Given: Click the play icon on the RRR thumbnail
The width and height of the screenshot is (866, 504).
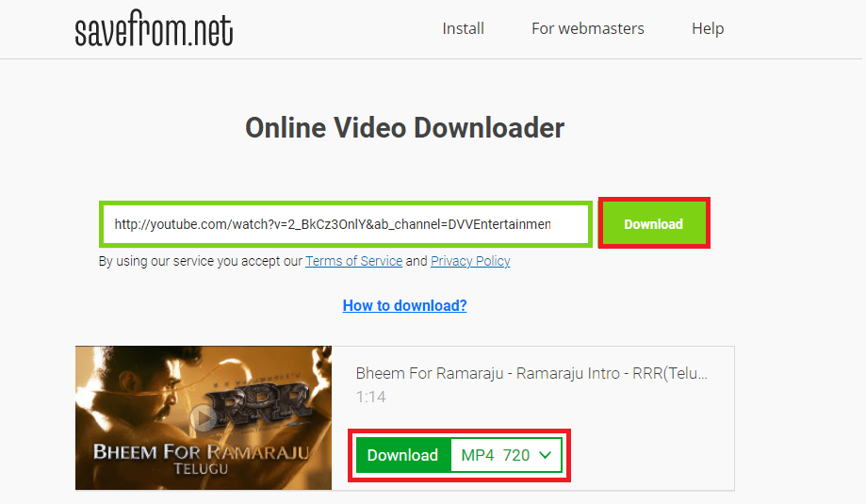Looking at the screenshot, I should point(204,418).
